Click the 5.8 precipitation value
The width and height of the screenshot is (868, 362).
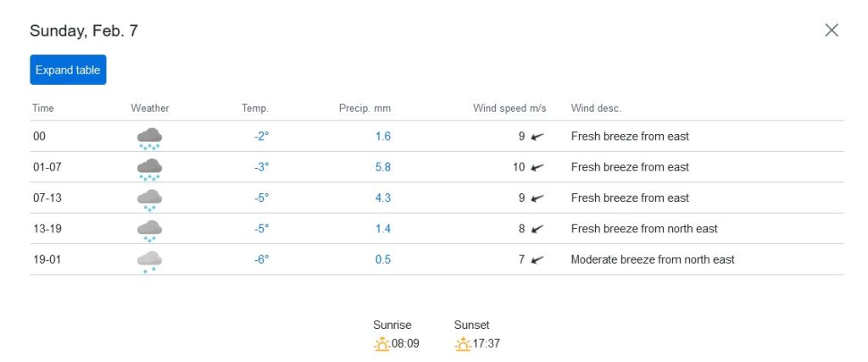pos(383,167)
